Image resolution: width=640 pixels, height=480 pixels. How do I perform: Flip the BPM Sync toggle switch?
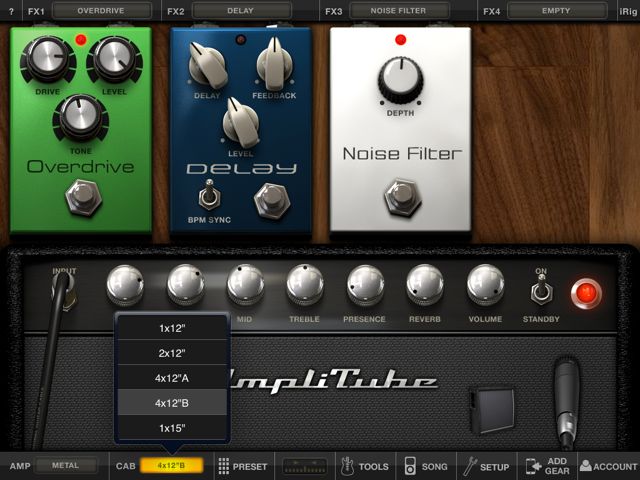pos(209,196)
